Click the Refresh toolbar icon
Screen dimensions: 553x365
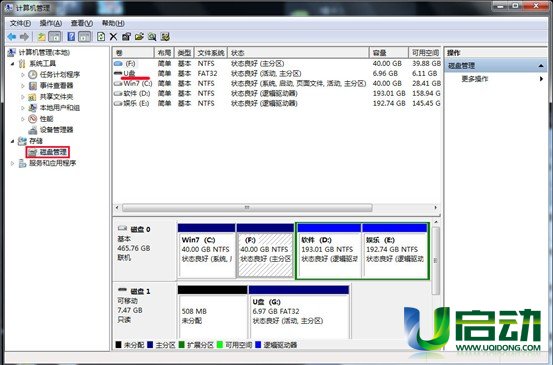(101, 37)
